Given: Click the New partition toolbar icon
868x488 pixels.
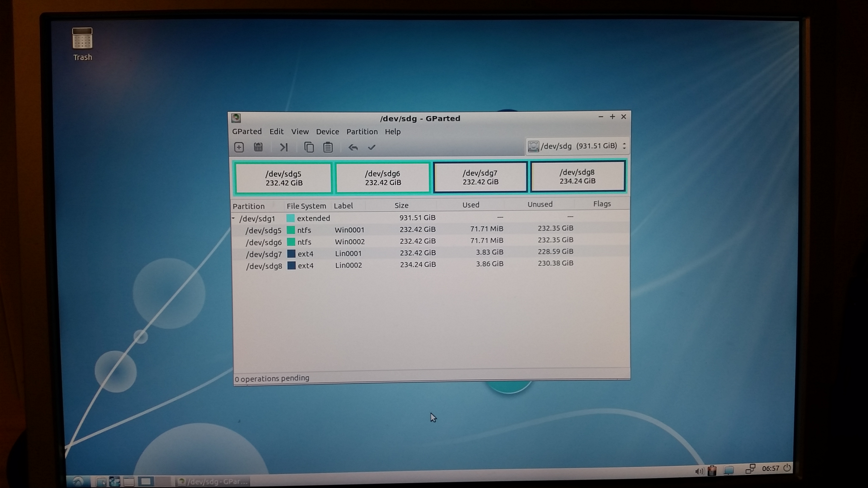Looking at the screenshot, I should click(x=239, y=147).
